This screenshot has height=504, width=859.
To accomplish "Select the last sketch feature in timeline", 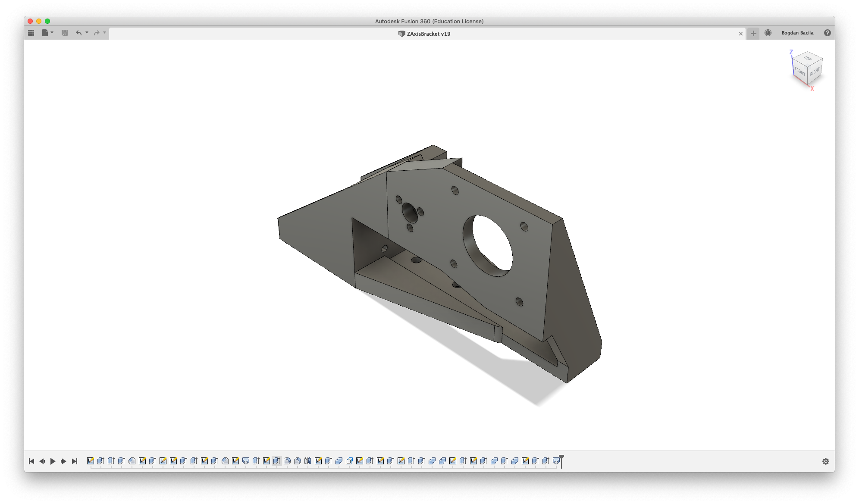I will (525, 461).
